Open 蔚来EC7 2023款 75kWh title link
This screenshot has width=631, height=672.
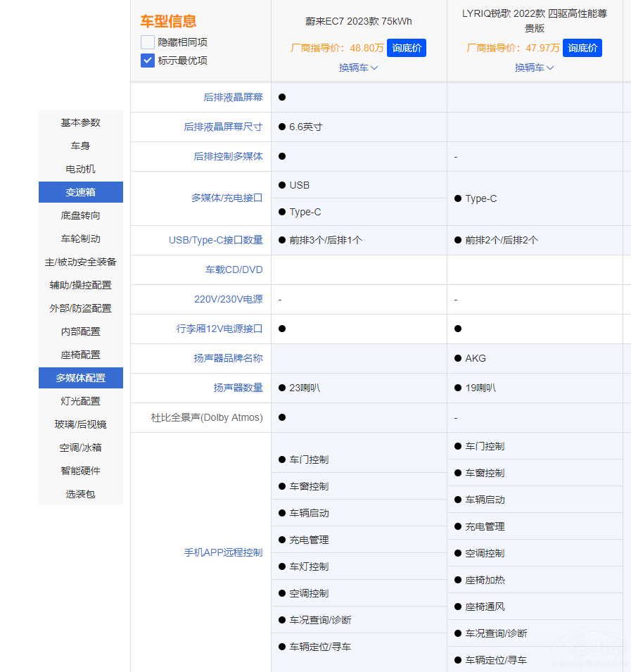pos(359,21)
